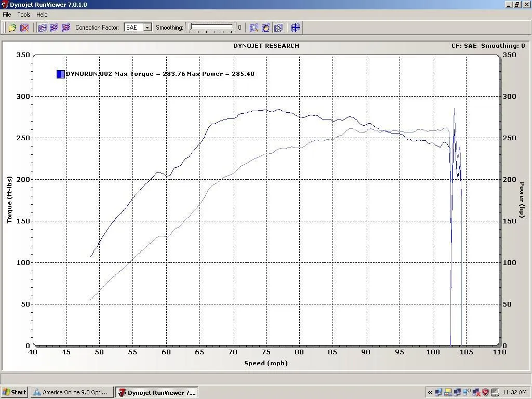Click the red security shield tray icon
The height and width of the screenshot is (399, 532).
tap(486, 393)
